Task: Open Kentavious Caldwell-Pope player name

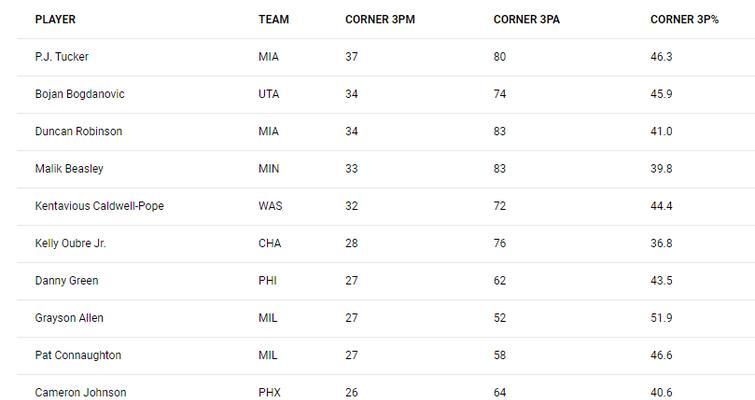Action: point(99,206)
